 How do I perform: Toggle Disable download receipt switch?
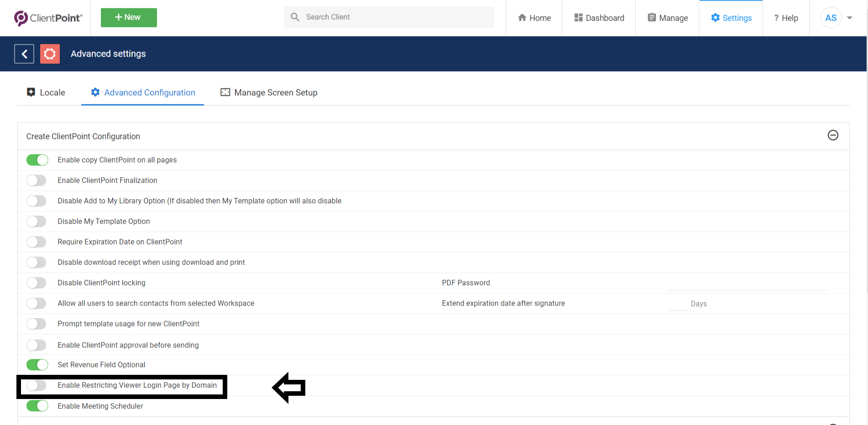[x=37, y=263]
